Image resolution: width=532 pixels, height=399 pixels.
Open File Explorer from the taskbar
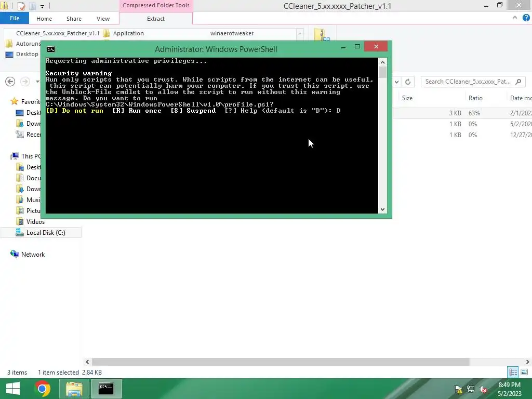[74, 389]
